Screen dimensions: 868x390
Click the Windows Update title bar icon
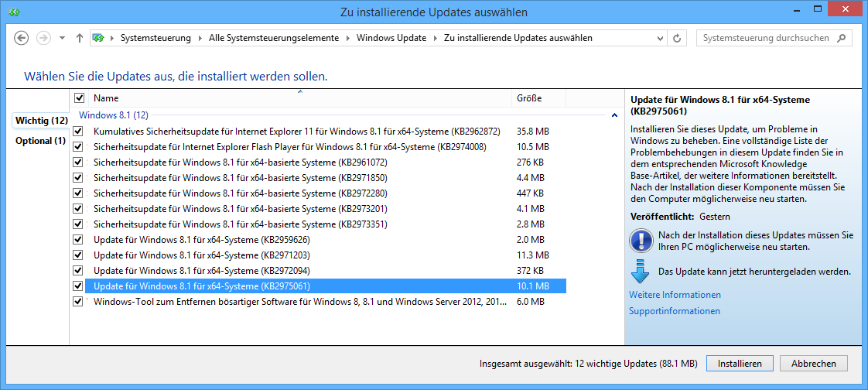pyautogui.click(x=15, y=12)
